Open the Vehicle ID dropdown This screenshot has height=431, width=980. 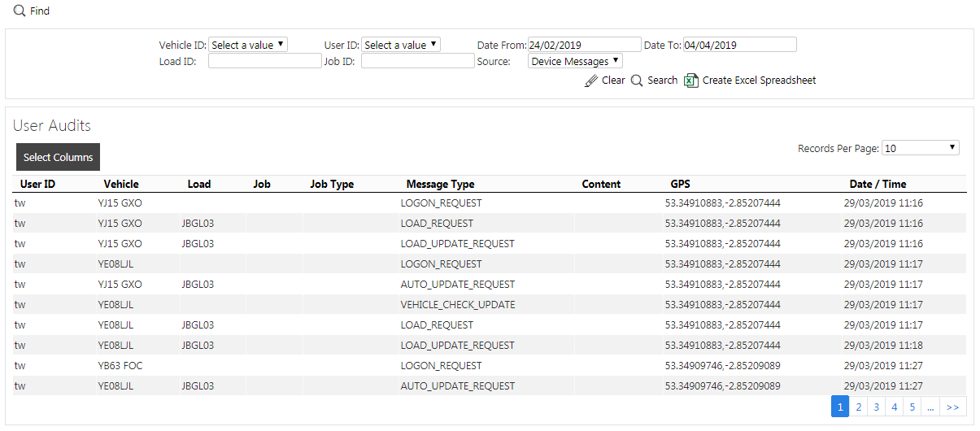point(248,45)
